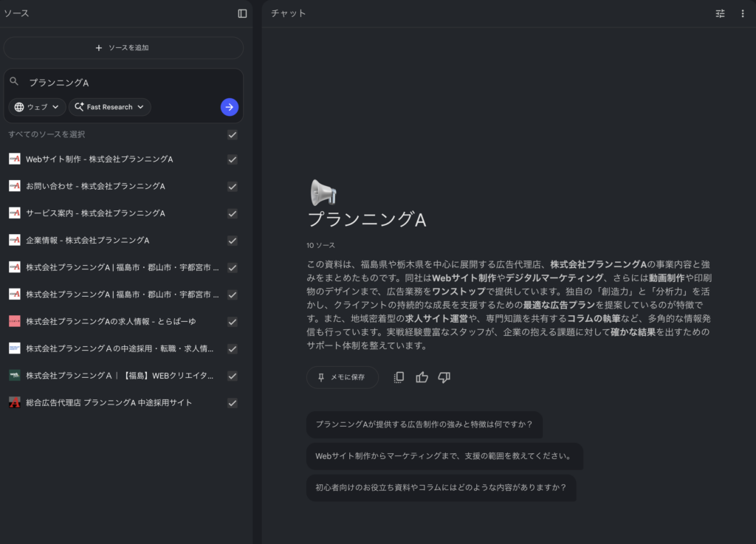The width and height of the screenshot is (756, 544).
Task: Collapse the ソース panel with sidebar icon
Action: point(242,13)
